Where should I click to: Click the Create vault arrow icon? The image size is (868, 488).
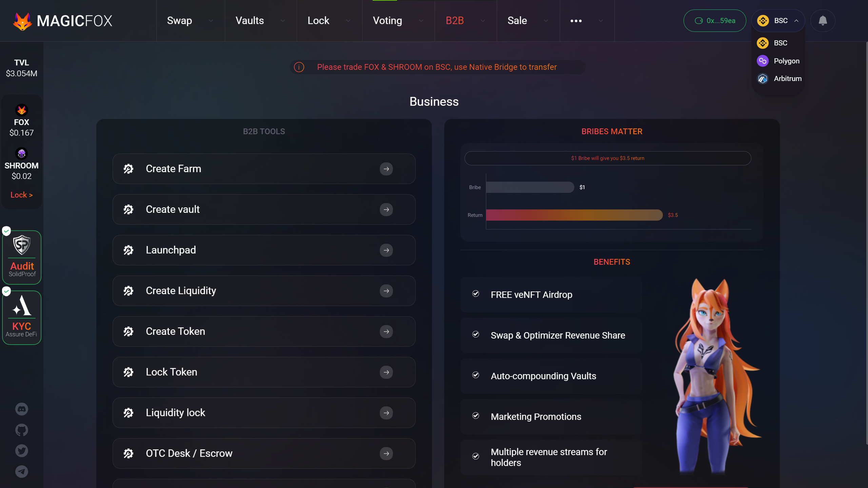[386, 209]
